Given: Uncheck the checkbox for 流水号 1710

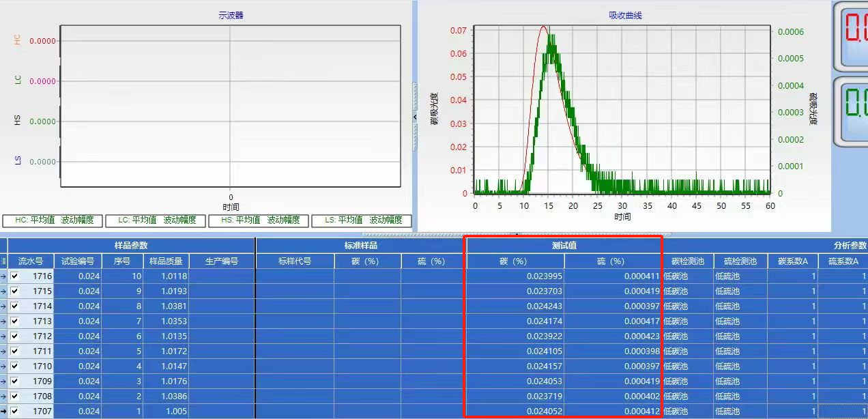Looking at the screenshot, I should [16, 366].
